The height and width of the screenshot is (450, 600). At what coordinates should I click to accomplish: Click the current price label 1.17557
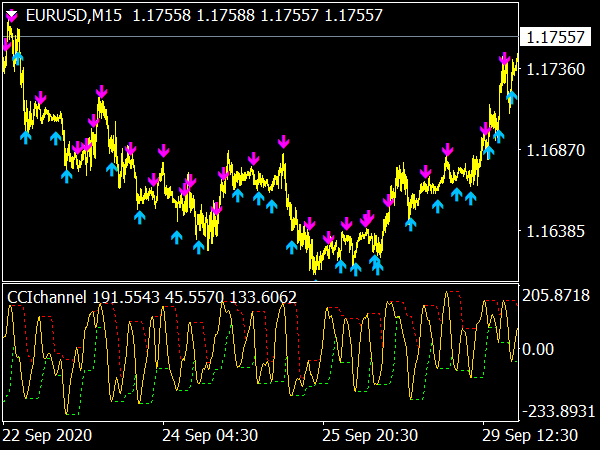[x=555, y=37]
